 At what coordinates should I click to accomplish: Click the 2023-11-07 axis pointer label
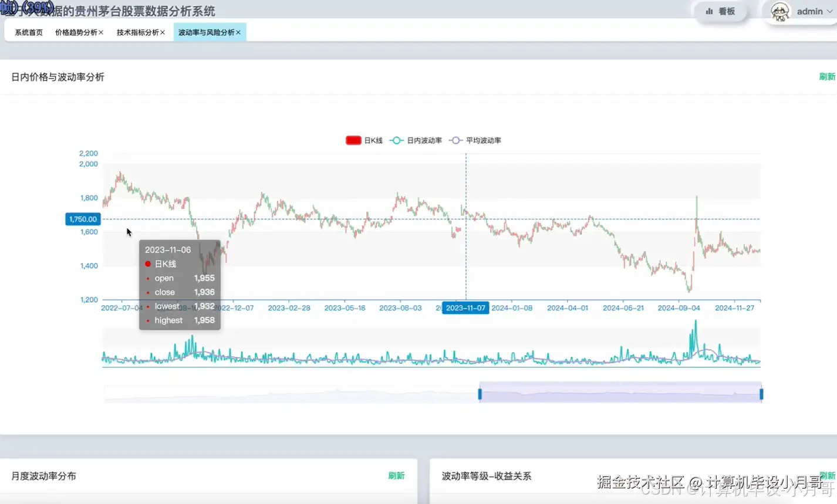[x=465, y=308]
